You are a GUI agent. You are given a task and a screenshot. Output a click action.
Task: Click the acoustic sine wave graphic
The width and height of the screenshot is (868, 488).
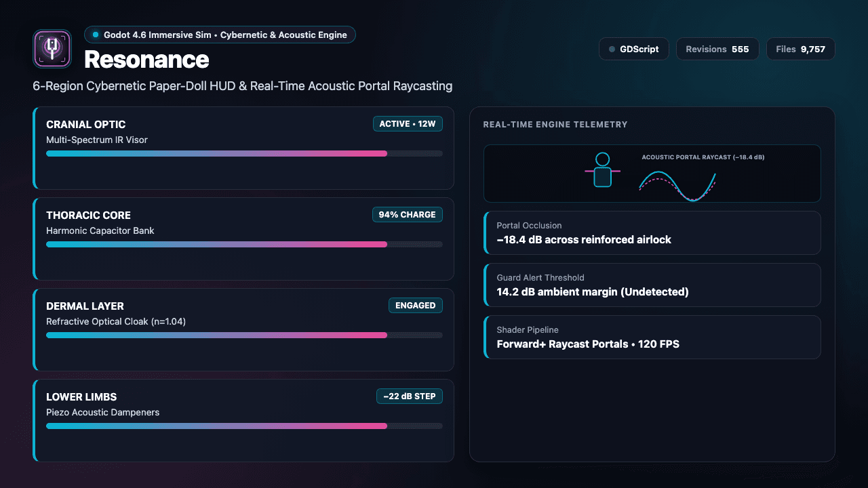click(677, 184)
